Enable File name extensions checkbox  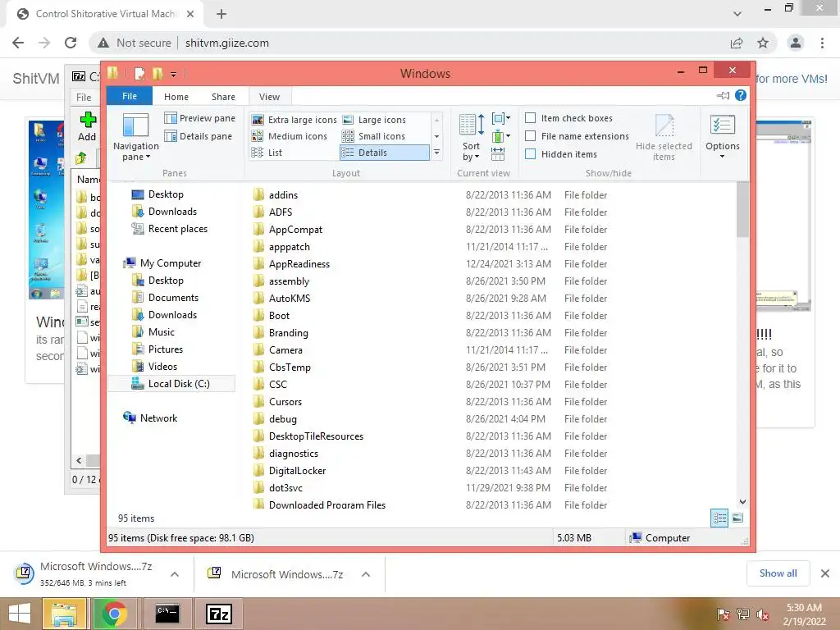pyautogui.click(x=531, y=136)
